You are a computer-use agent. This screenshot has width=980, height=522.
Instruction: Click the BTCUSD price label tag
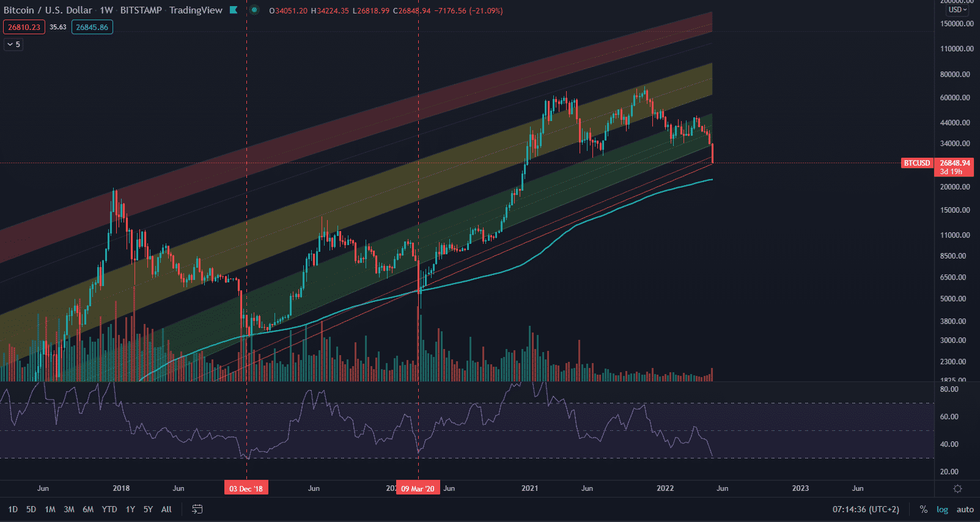coord(916,163)
